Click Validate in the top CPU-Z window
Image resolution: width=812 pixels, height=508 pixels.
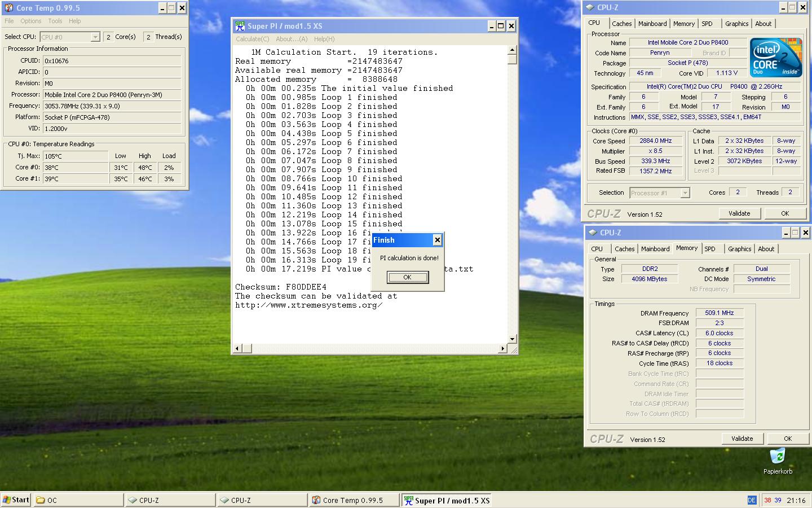[739, 213]
